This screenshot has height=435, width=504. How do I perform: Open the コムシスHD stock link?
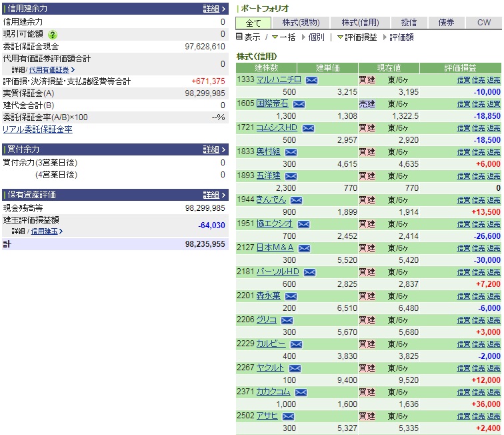tap(277, 127)
